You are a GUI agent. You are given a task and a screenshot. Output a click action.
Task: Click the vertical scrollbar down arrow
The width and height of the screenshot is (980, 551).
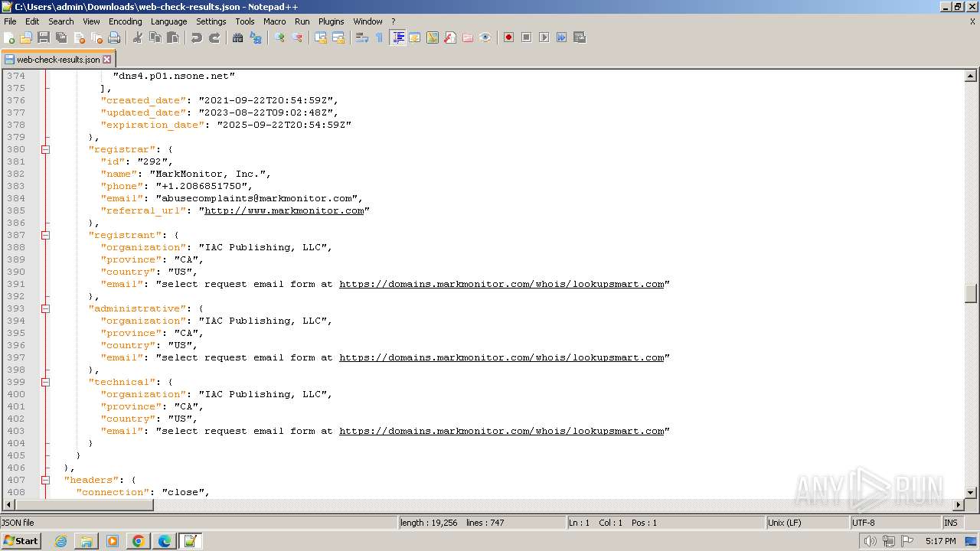click(x=971, y=492)
